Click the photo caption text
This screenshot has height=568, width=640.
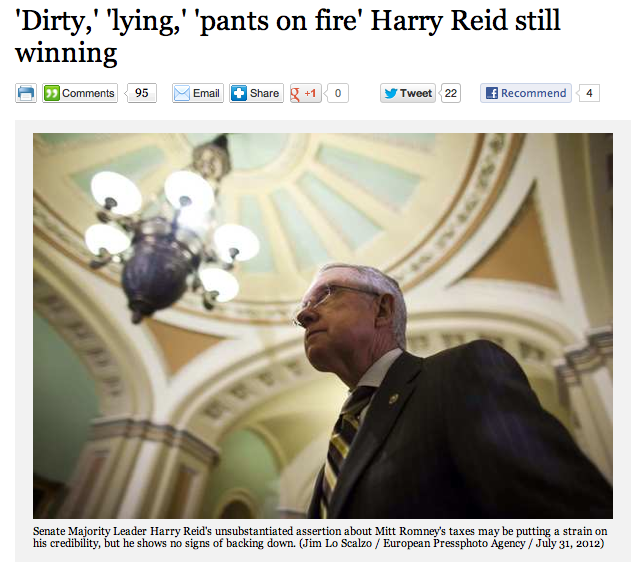click(320, 537)
